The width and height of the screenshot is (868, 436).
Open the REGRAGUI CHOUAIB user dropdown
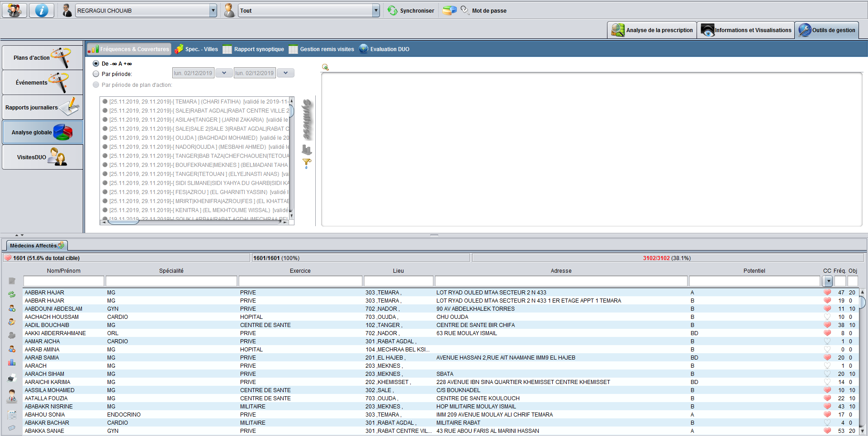[213, 10]
